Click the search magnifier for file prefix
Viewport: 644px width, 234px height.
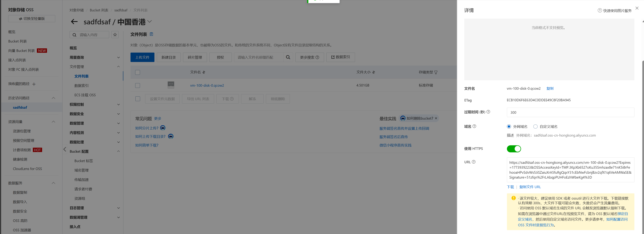(288, 57)
